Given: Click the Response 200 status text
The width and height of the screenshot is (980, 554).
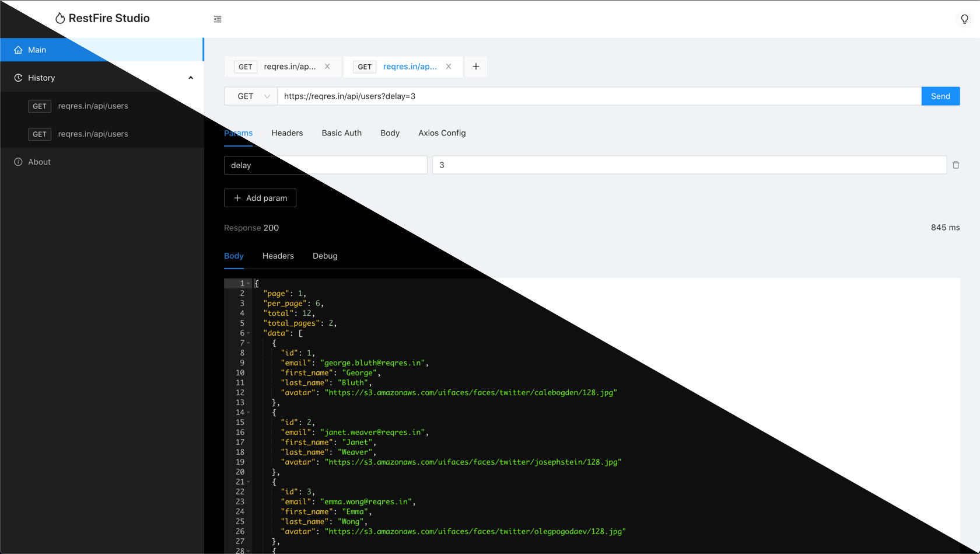Looking at the screenshot, I should point(251,228).
